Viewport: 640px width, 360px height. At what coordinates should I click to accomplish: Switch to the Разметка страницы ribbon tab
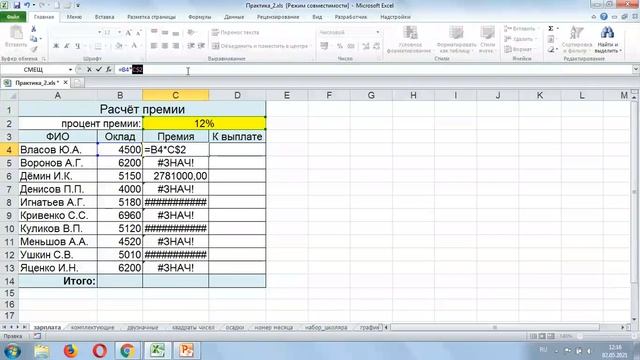pyautogui.click(x=151, y=17)
